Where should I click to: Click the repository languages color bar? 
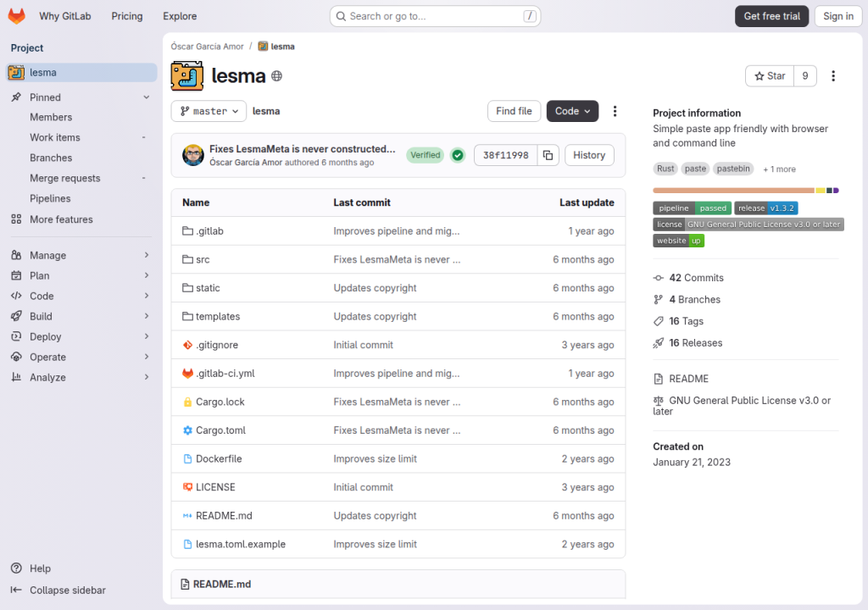pos(746,191)
